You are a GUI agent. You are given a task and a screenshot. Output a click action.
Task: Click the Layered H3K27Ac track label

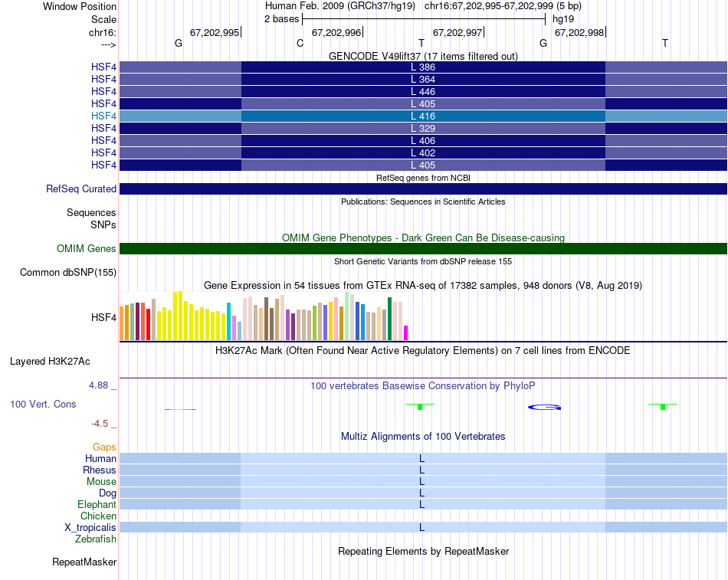point(50,362)
